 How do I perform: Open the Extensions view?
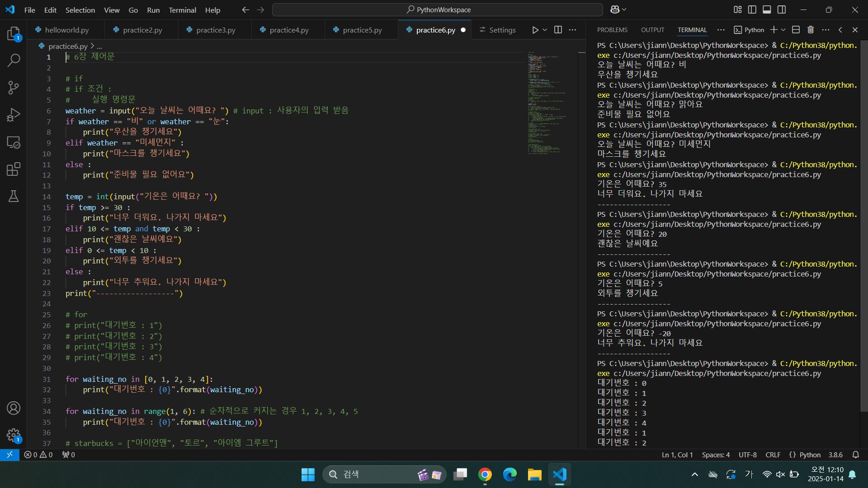(14, 169)
